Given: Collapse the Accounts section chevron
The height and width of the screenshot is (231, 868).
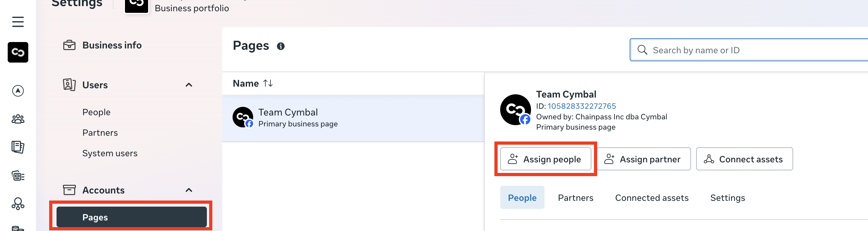Looking at the screenshot, I should pos(189,190).
